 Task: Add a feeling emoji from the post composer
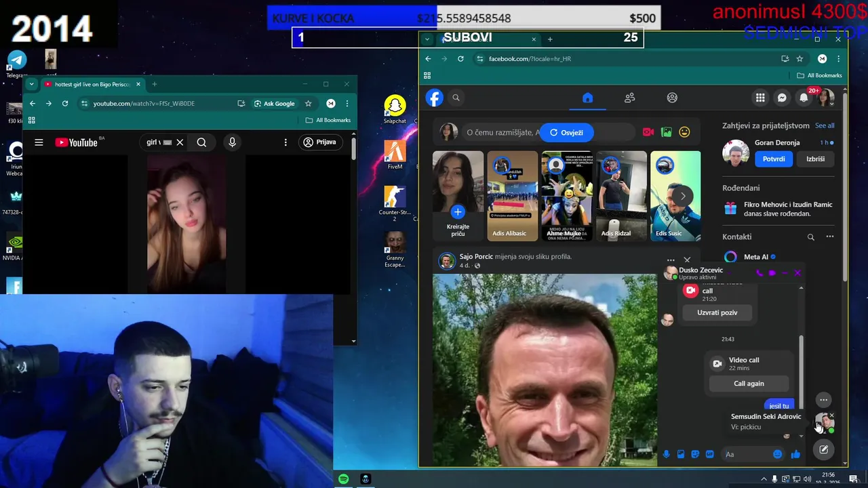coord(684,132)
